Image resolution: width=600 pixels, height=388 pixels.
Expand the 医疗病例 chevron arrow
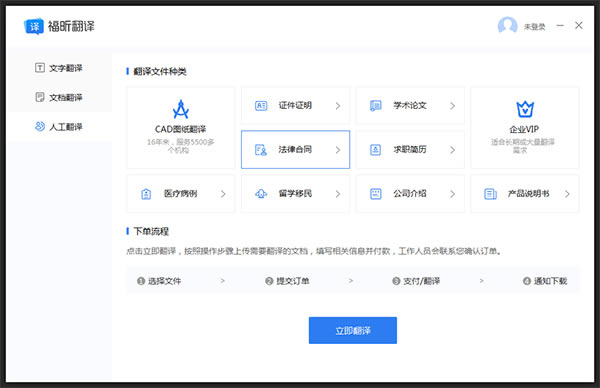[x=223, y=194]
